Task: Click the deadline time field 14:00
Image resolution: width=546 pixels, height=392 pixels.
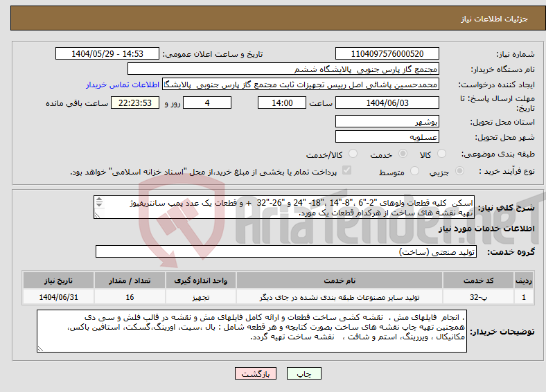Action: [282, 103]
